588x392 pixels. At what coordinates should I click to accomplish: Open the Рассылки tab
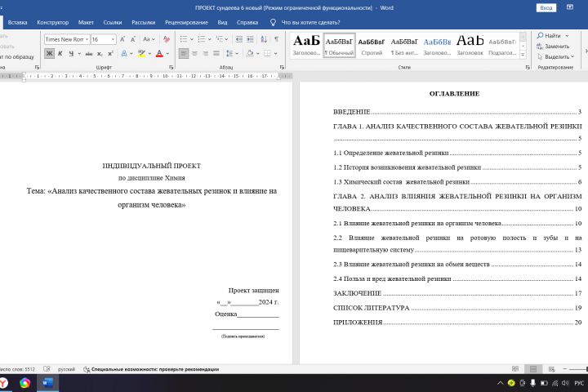click(x=143, y=23)
